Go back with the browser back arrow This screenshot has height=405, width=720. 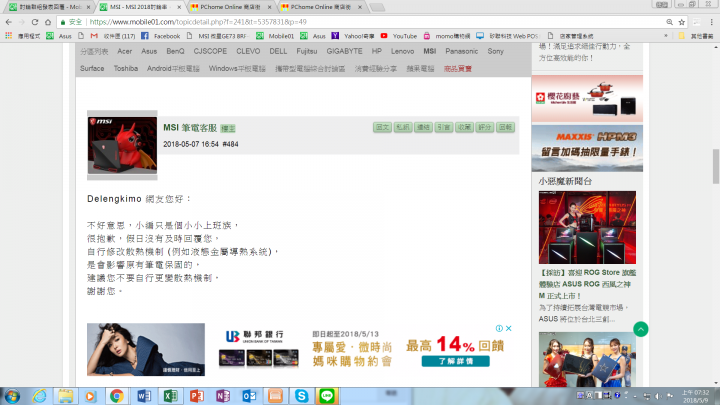9,22
